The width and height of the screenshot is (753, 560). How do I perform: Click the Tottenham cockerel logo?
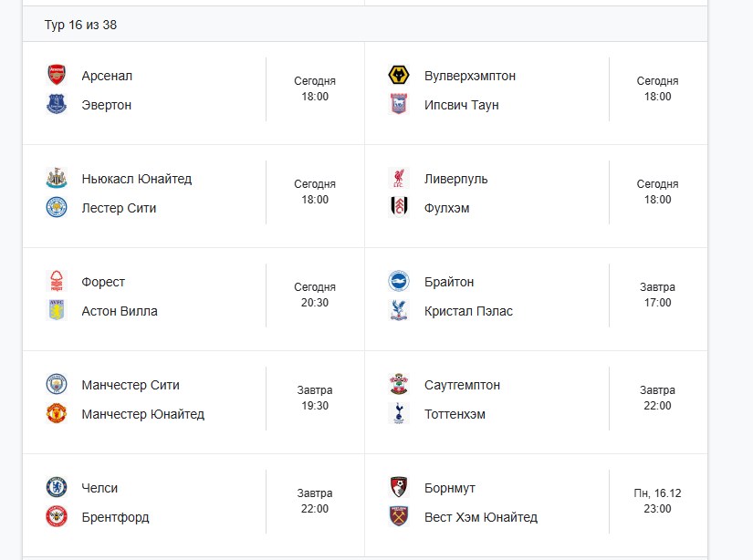point(399,414)
